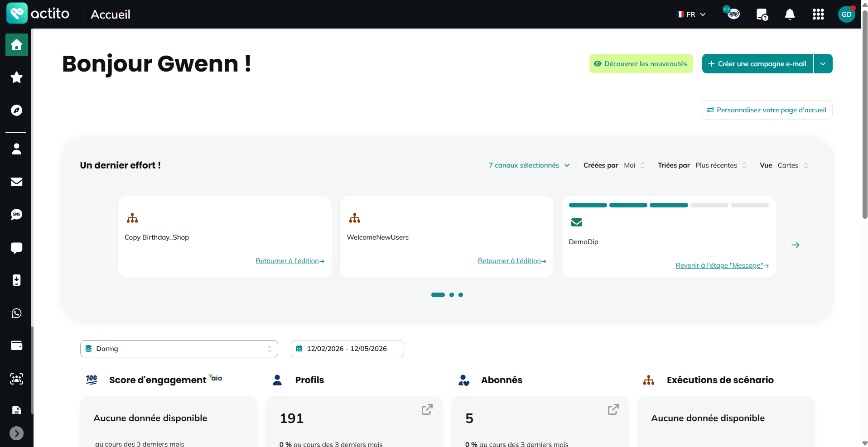Screen dimensions: 868x447
Task: Open the Home icon in sidebar
Action: [x=17, y=45]
